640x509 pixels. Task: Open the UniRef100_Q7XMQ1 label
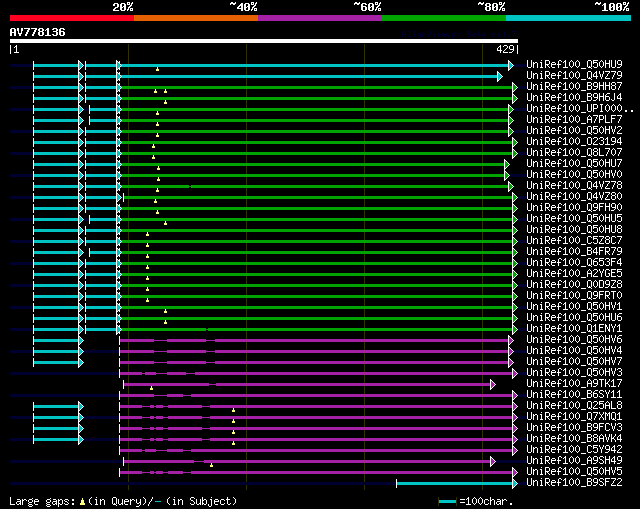coord(574,417)
